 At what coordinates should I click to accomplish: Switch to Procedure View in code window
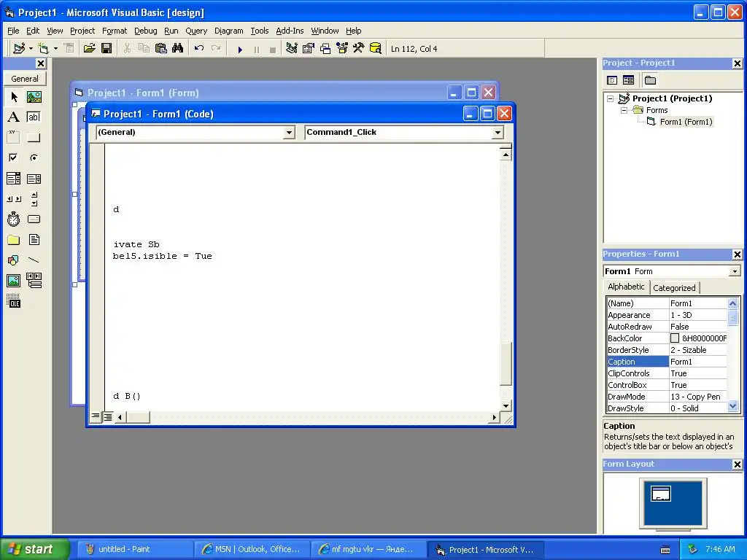pos(96,416)
